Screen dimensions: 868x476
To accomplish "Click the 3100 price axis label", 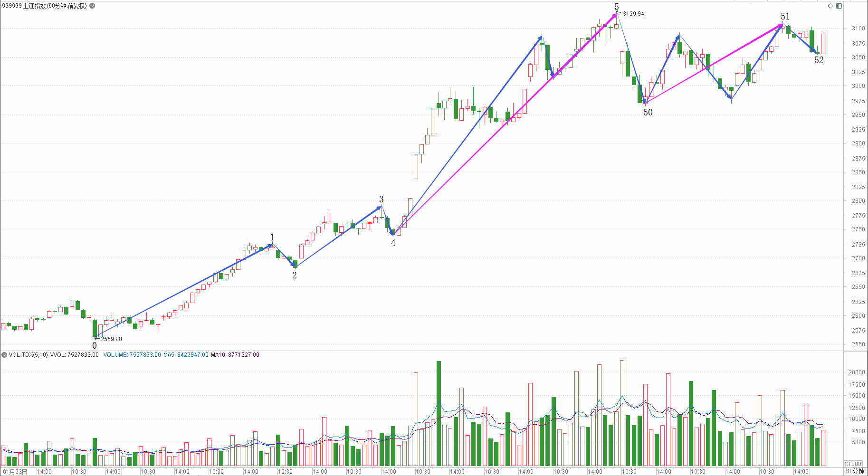I will 858,29.
